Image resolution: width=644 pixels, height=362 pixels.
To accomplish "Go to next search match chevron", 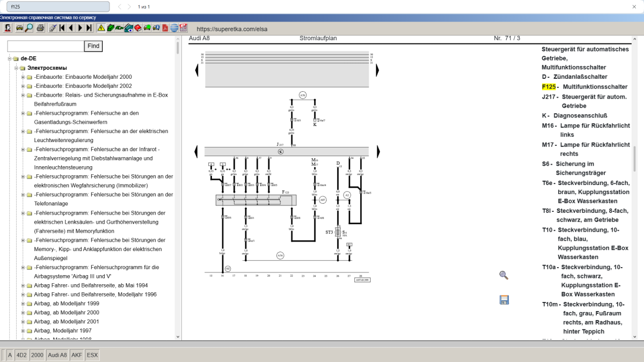I will 129,6.
